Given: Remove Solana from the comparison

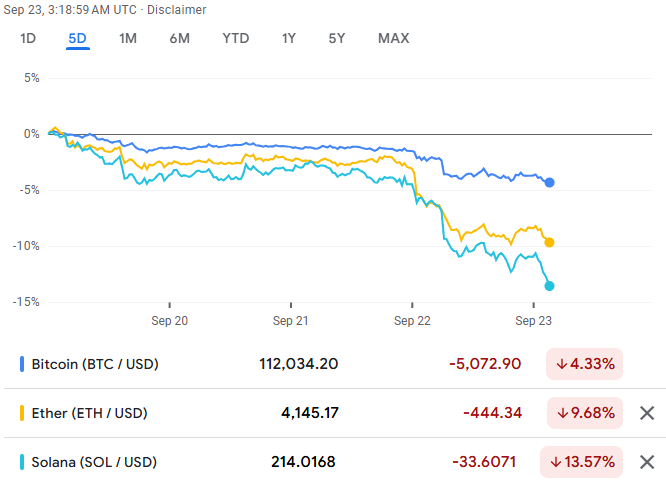Looking at the screenshot, I should (x=647, y=462).
